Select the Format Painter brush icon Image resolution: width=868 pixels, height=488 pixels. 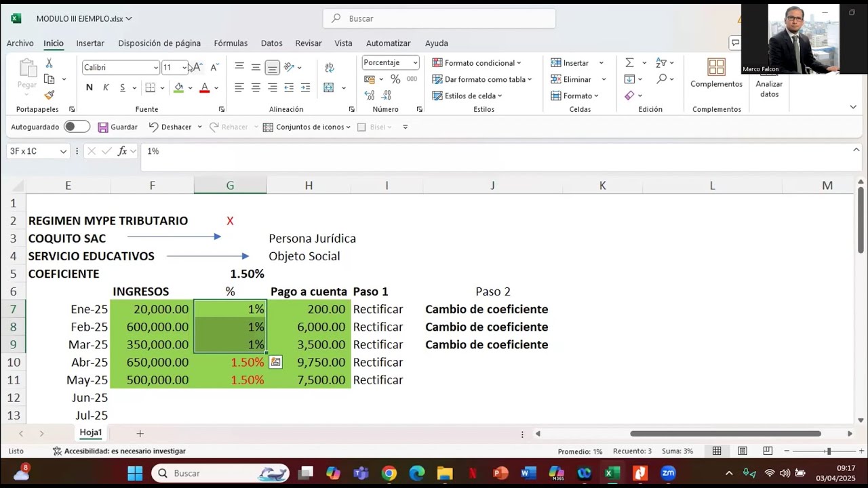click(49, 96)
